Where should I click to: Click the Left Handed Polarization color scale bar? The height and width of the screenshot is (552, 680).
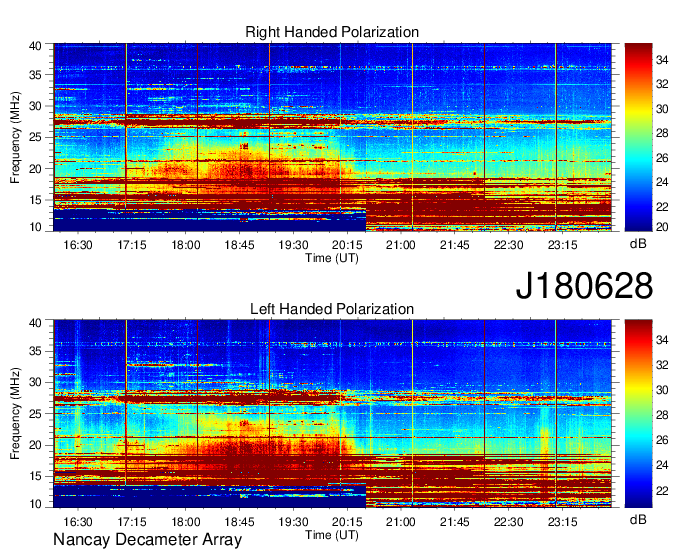click(x=638, y=414)
